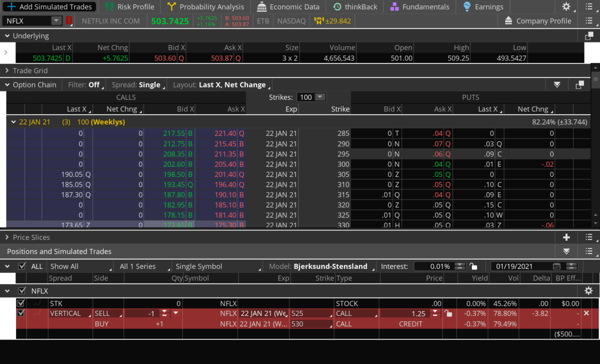Click the list menu icon right of Company Profile
The width and height of the screenshot is (600, 364).
point(588,21)
